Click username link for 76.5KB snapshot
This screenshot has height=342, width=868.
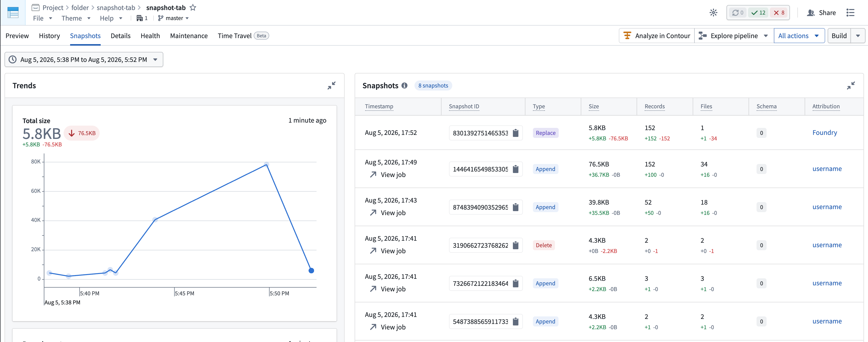[x=827, y=169]
